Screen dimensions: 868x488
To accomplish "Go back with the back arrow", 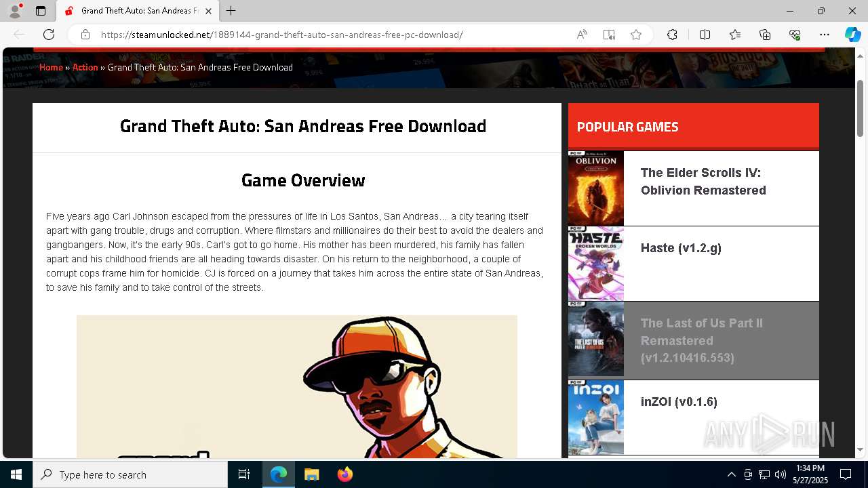I will tap(19, 35).
